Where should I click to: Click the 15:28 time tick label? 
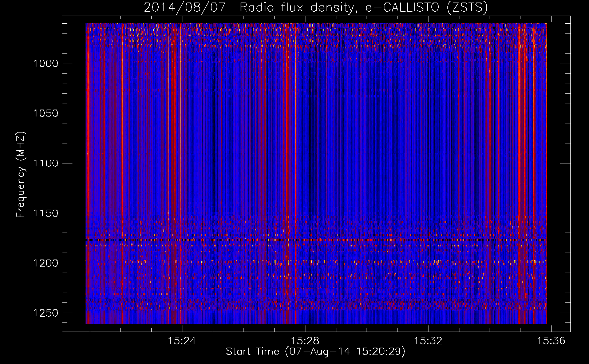(305, 341)
